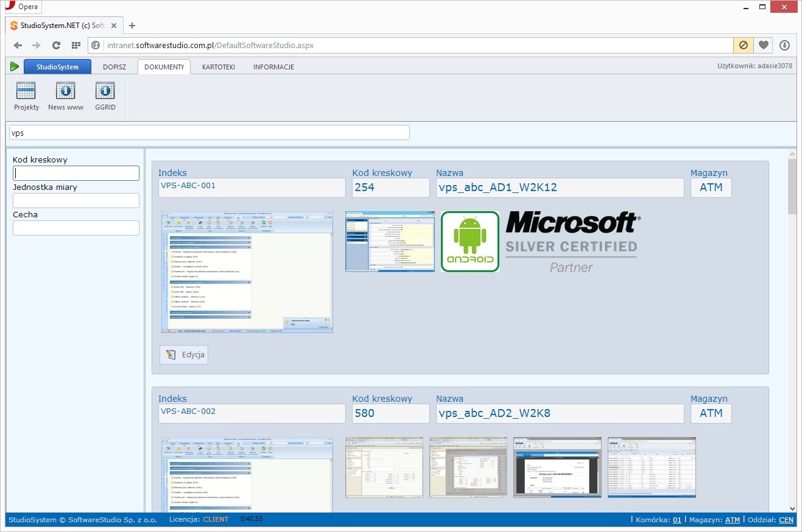The width and height of the screenshot is (802, 532).
Task: Click ATM warehouse value of VPS-ABC-001
Action: [711, 187]
